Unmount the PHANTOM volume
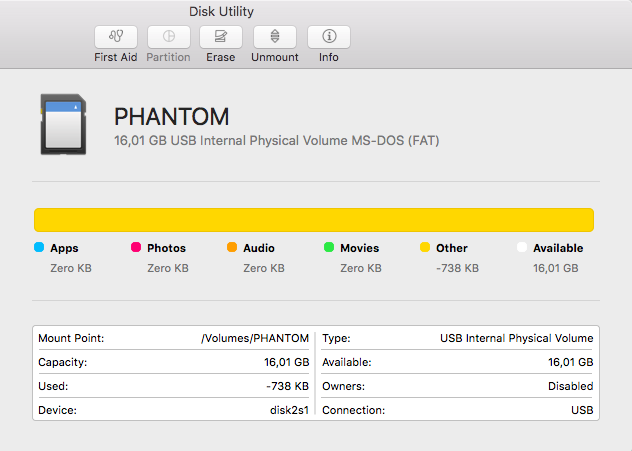Image resolution: width=632 pixels, height=451 pixels. pos(275,37)
